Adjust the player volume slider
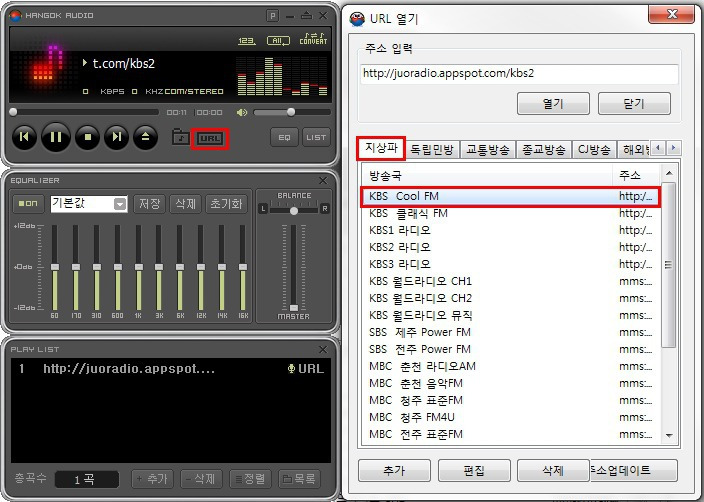 pos(292,112)
